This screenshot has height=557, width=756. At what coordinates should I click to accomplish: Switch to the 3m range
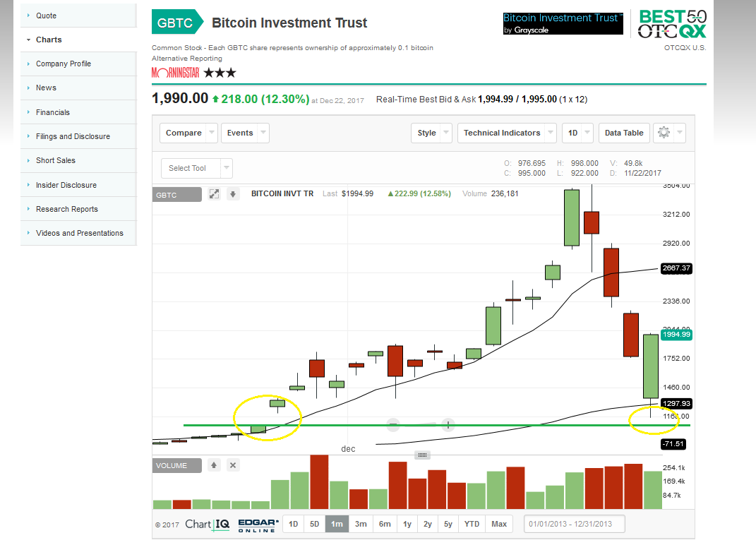[361, 524]
